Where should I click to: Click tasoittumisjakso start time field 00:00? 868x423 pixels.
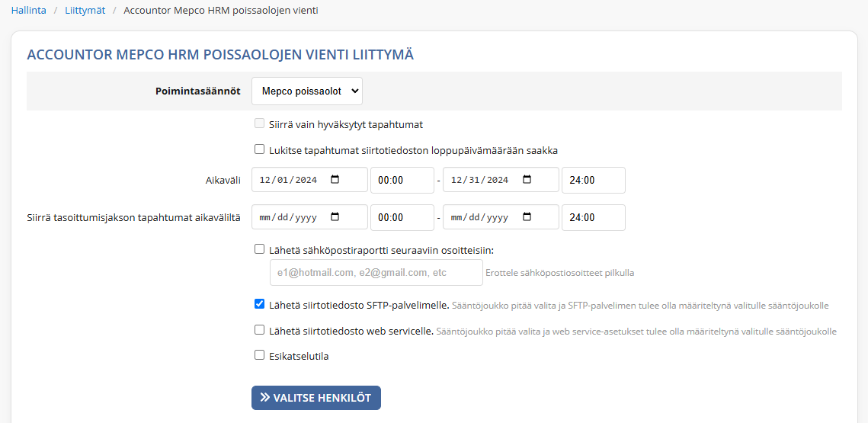pos(402,217)
